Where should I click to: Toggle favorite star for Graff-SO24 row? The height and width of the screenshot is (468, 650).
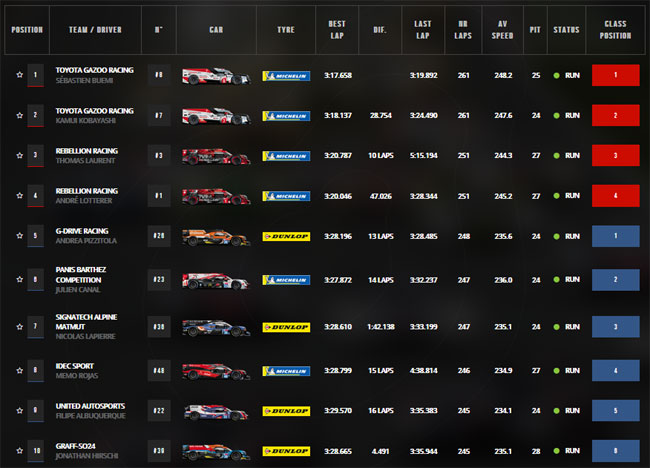click(x=19, y=451)
